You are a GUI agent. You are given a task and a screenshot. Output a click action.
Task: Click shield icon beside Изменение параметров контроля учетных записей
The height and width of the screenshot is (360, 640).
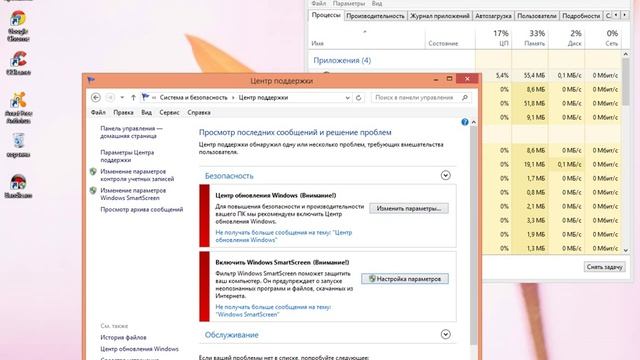tap(93, 172)
